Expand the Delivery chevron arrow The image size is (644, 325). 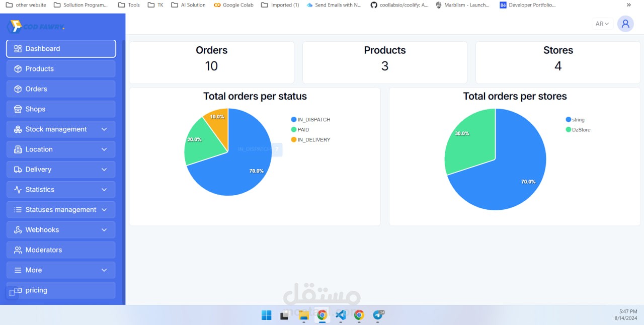click(104, 170)
